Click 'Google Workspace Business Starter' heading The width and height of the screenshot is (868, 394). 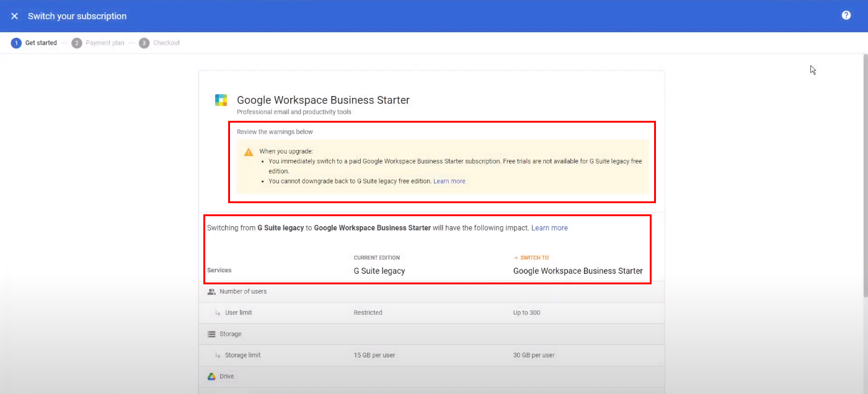(323, 100)
